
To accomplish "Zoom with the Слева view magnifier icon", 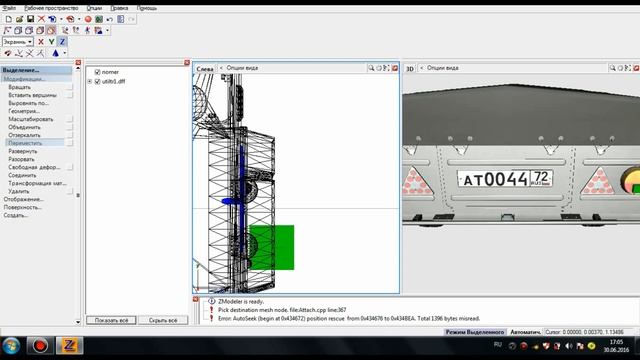I will [x=371, y=68].
